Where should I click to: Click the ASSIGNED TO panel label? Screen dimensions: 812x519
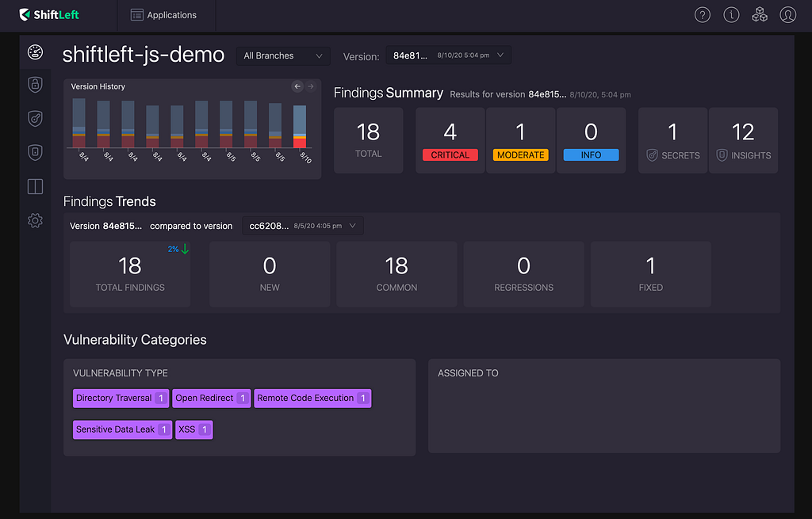tap(468, 373)
